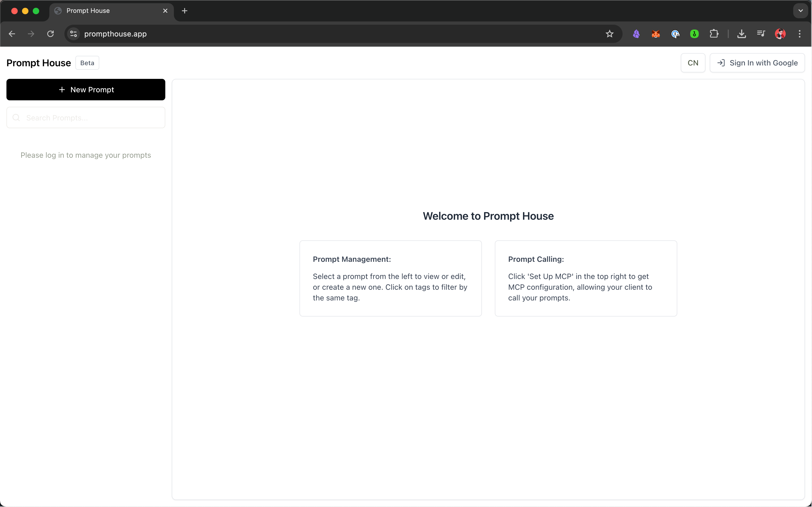This screenshot has width=812, height=507.
Task: Open the purple Obsidian extension icon
Action: pos(636,34)
